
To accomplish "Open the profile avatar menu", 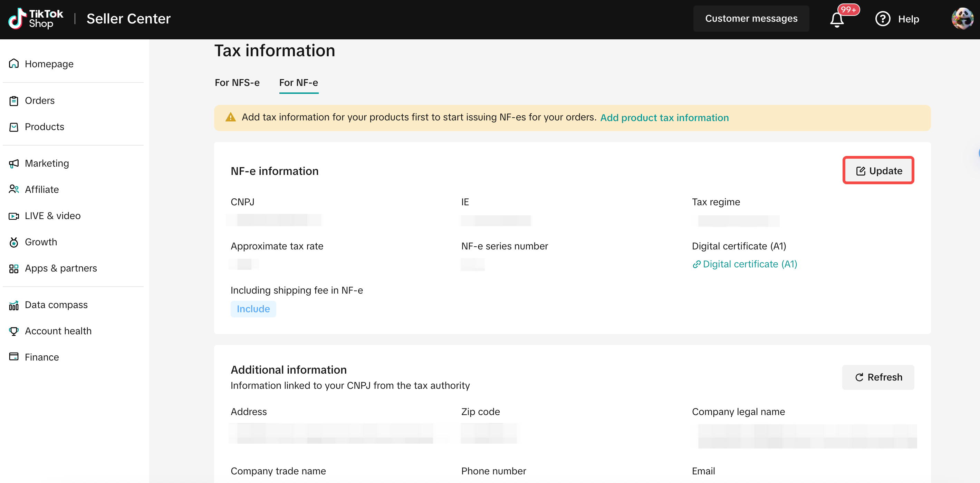I will [962, 19].
